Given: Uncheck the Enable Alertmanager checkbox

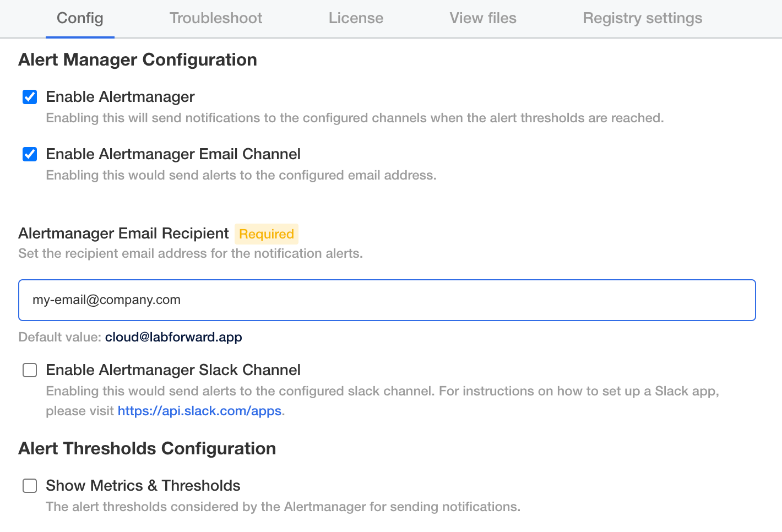Looking at the screenshot, I should pos(30,97).
